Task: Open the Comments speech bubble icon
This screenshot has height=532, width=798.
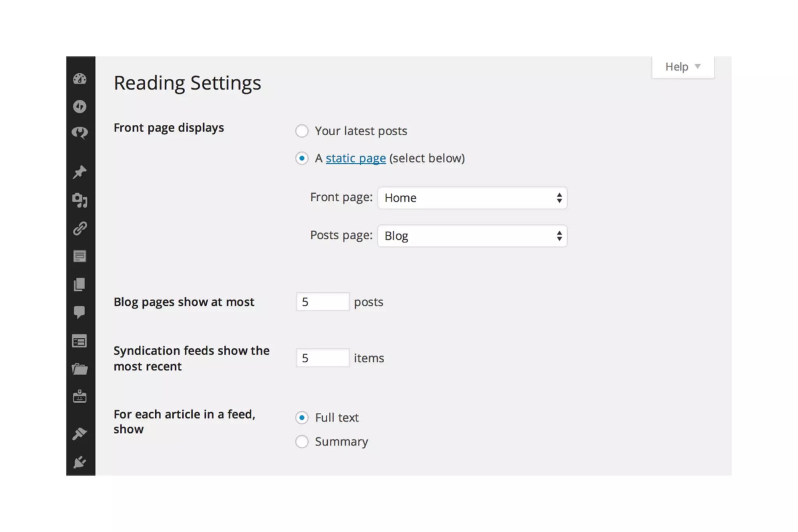Action: [x=80, y=312]
